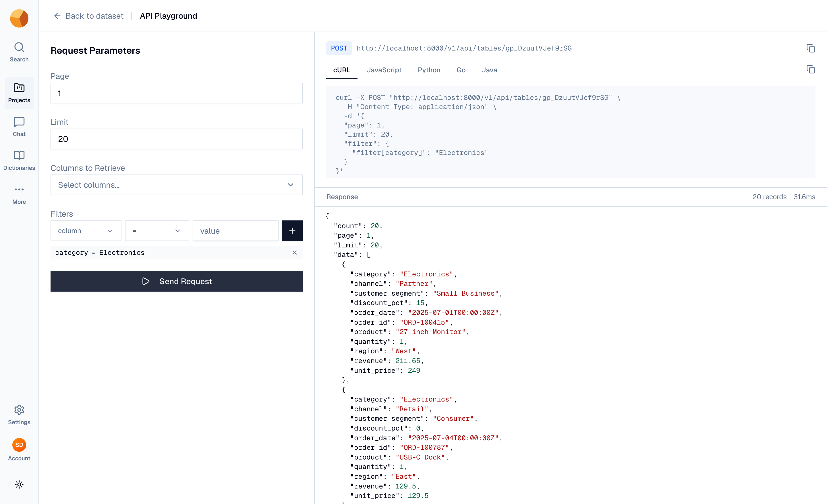
Task: Click the "Partner" channel value
Action: pos(414,284)
